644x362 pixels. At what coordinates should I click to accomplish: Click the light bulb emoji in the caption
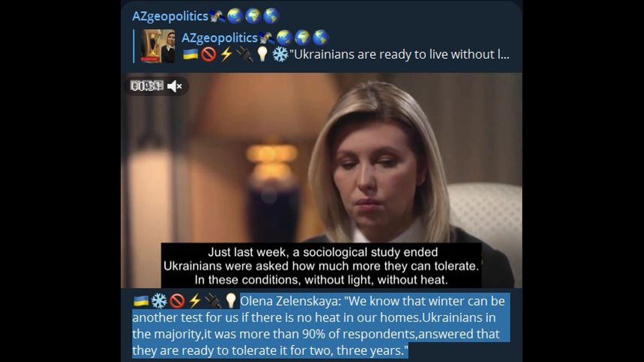pyautogui.click(x=230, y=301)
